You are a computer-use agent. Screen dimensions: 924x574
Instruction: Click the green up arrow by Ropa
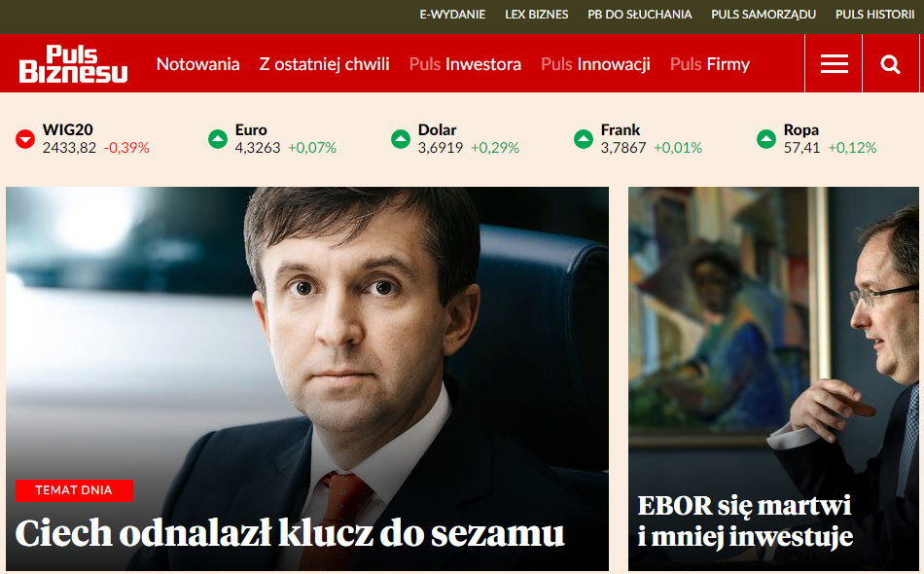pyautogui.click(x=766, y=139)
